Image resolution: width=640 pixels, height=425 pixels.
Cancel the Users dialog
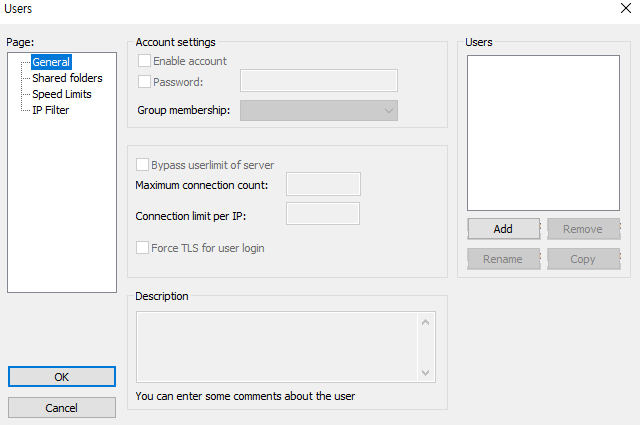tap(62, 407)
